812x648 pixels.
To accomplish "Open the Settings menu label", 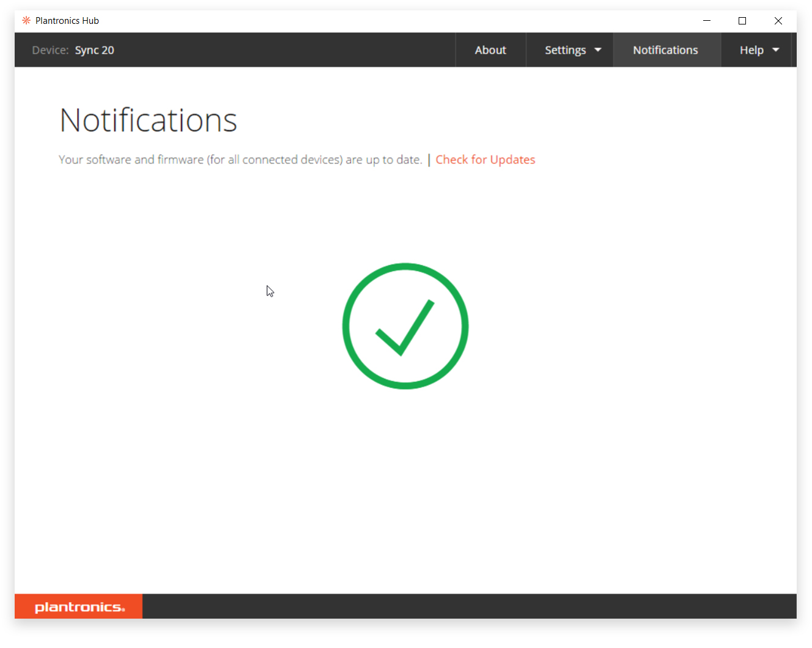I will (565, 50).
